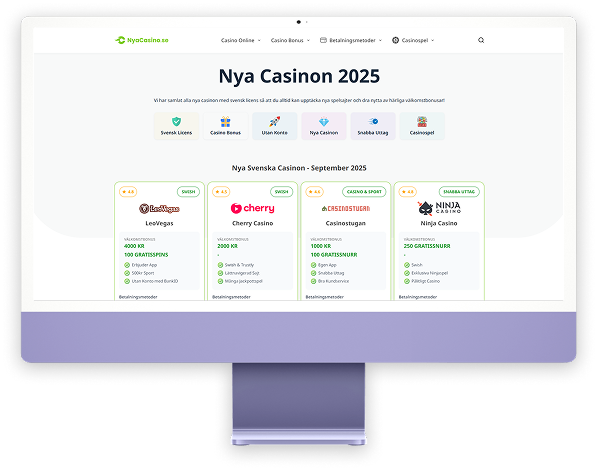The width and height of the screenshot is (597, 470).
Task: Click the LeoVegas casino name link
Action: click(159, 223)
